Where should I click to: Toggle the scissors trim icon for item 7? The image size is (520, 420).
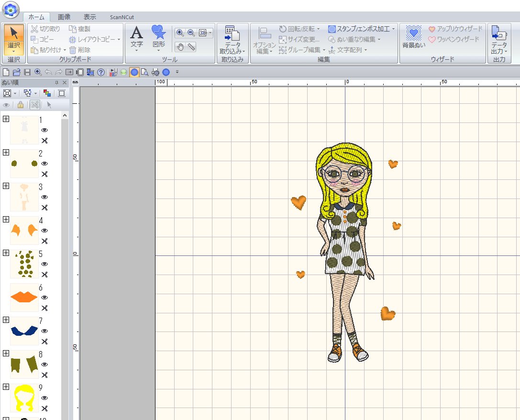pos(44,342)
